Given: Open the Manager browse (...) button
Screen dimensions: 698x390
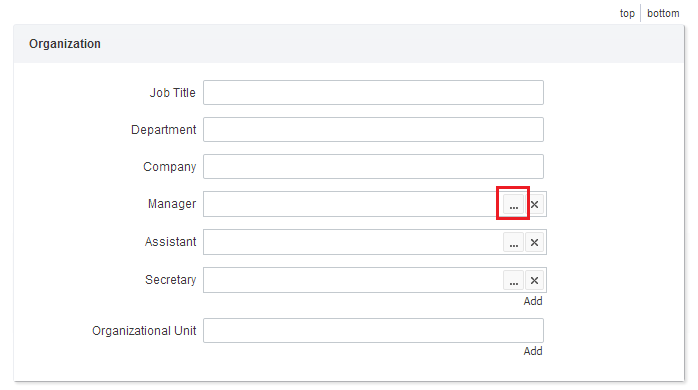Looking at the screenshot, I should [x=513, y=204].
